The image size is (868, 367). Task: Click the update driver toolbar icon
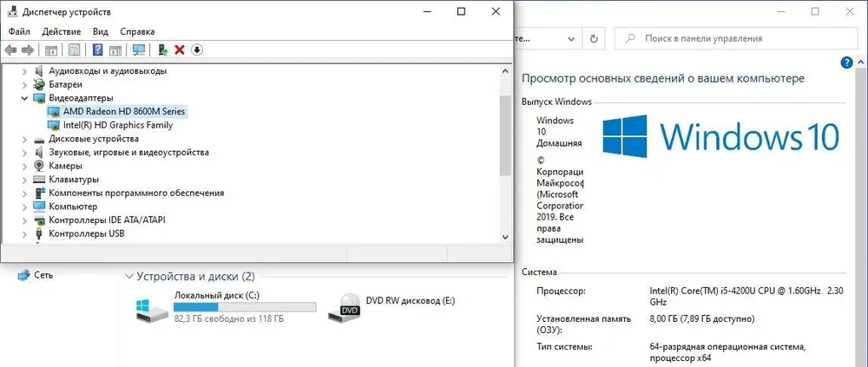162,50
